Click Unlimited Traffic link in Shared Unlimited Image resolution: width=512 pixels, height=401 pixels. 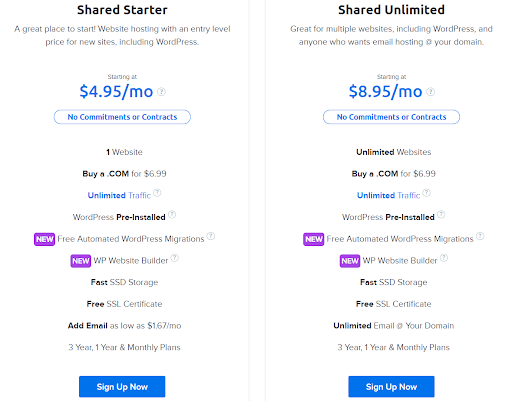[389, 195]
